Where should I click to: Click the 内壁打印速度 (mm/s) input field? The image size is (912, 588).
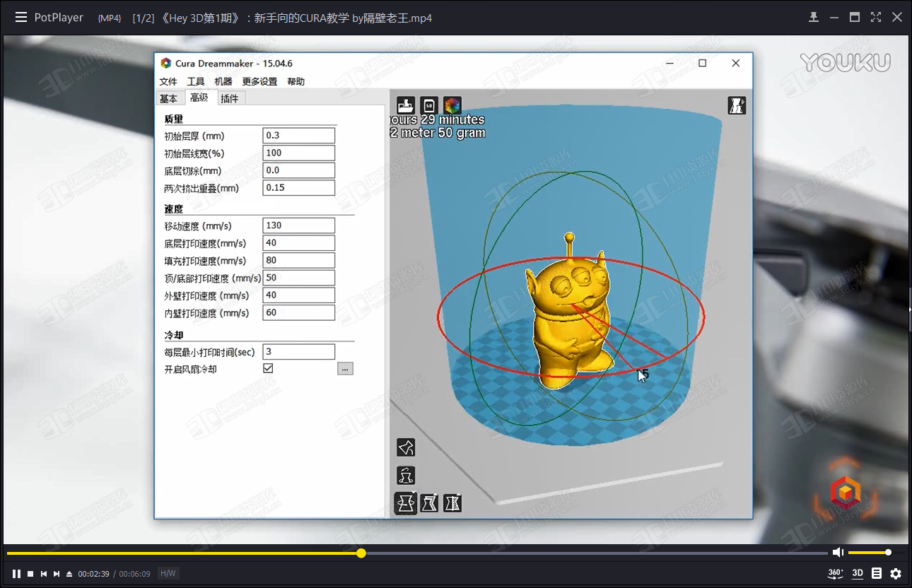coord(298,312)
